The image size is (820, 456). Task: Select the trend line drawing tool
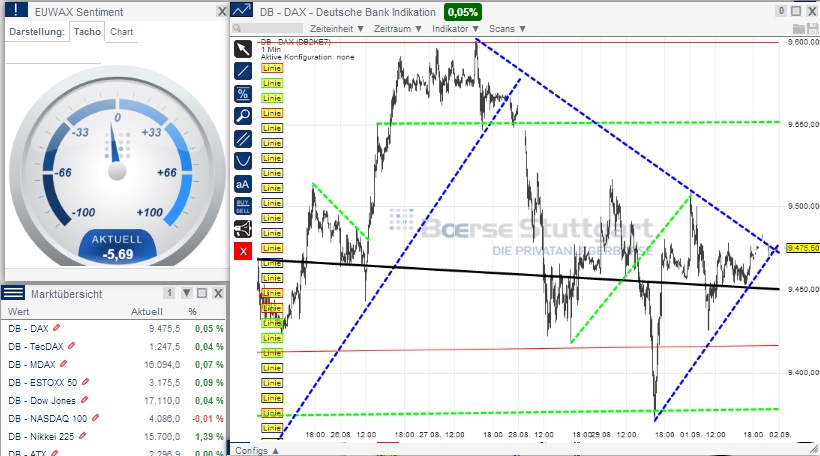[x=243, y=71]
